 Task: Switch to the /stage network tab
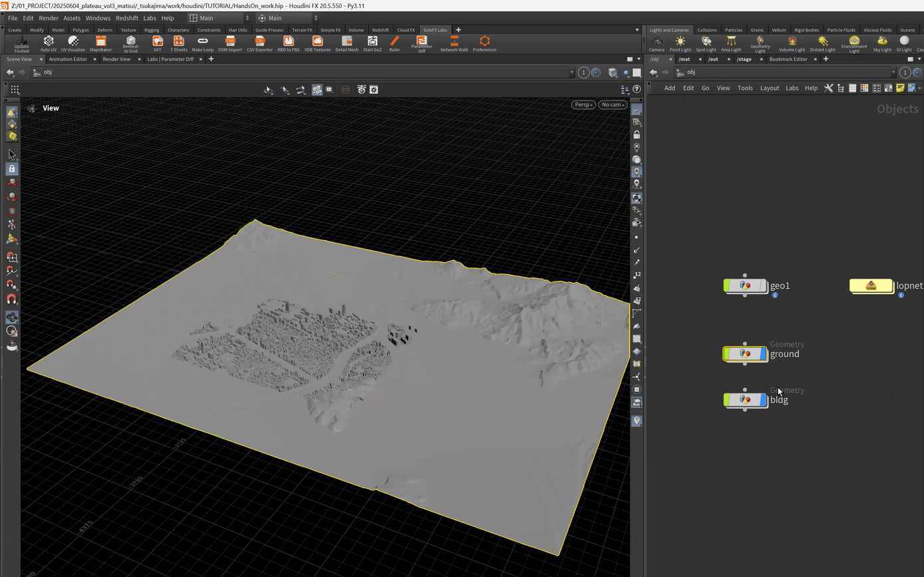click(x=744, y=59)
